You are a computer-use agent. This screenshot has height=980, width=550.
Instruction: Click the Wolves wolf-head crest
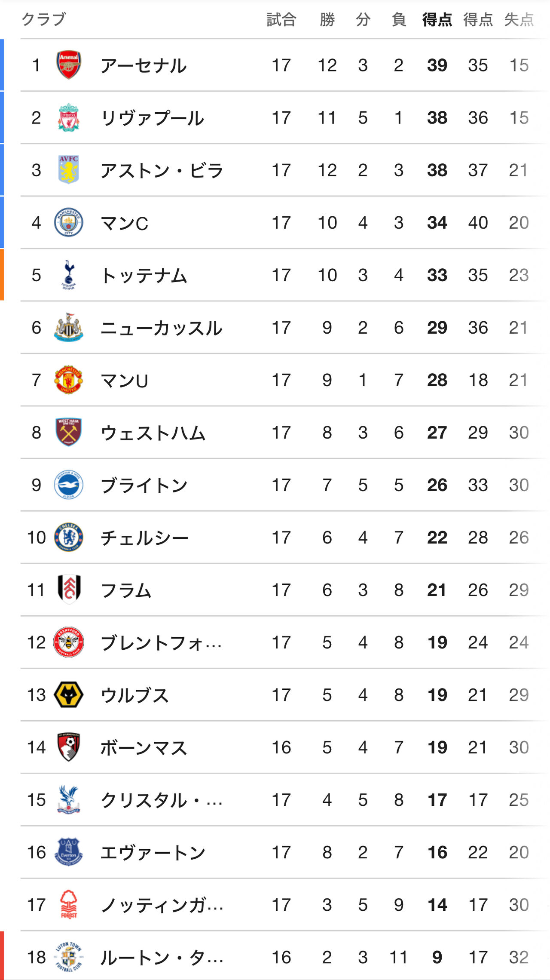click(x=69, y=694)
